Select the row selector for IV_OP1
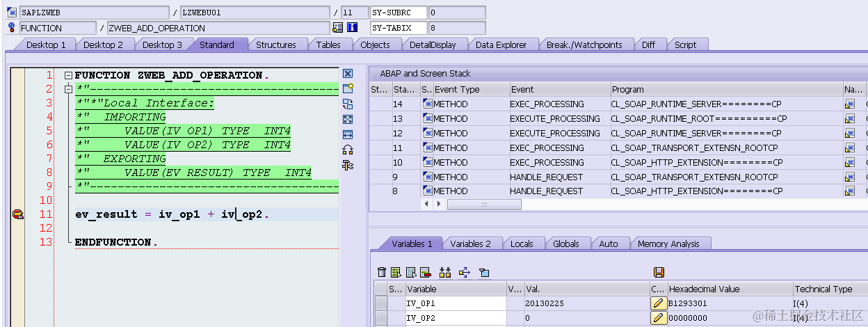868x327 pixels. pyautogui.click(x=380, y=303)
